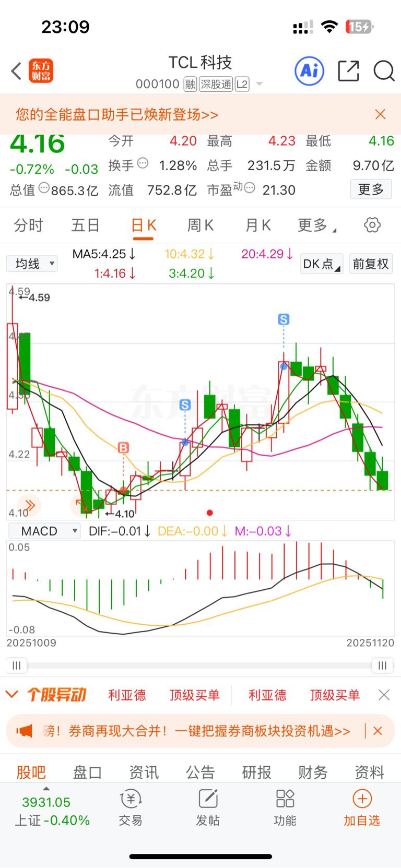
Task: Open chart settings gear icon
Action: [372, 225]
